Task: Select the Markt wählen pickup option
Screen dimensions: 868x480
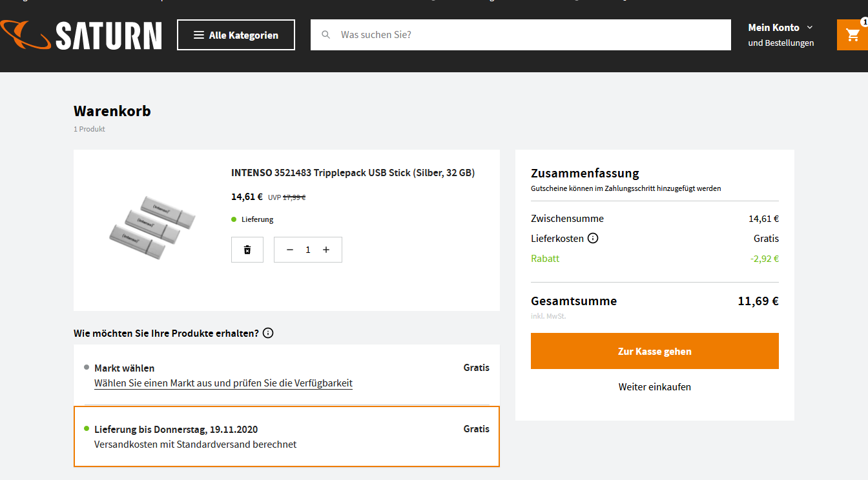Action: [125, 368]
